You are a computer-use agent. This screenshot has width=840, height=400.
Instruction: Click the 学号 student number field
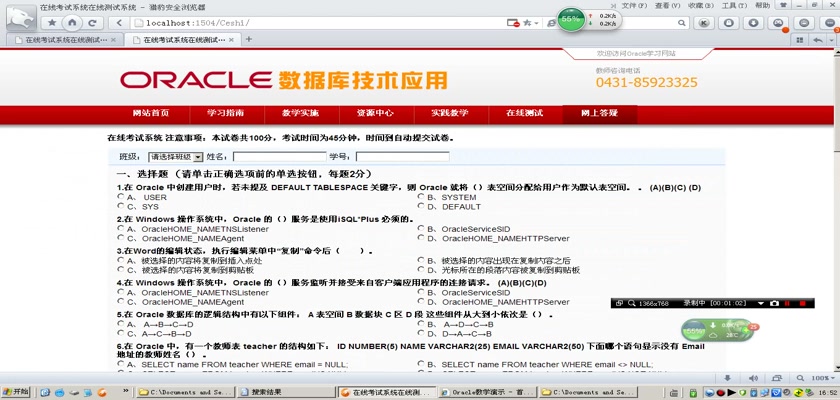coord(402,157)
